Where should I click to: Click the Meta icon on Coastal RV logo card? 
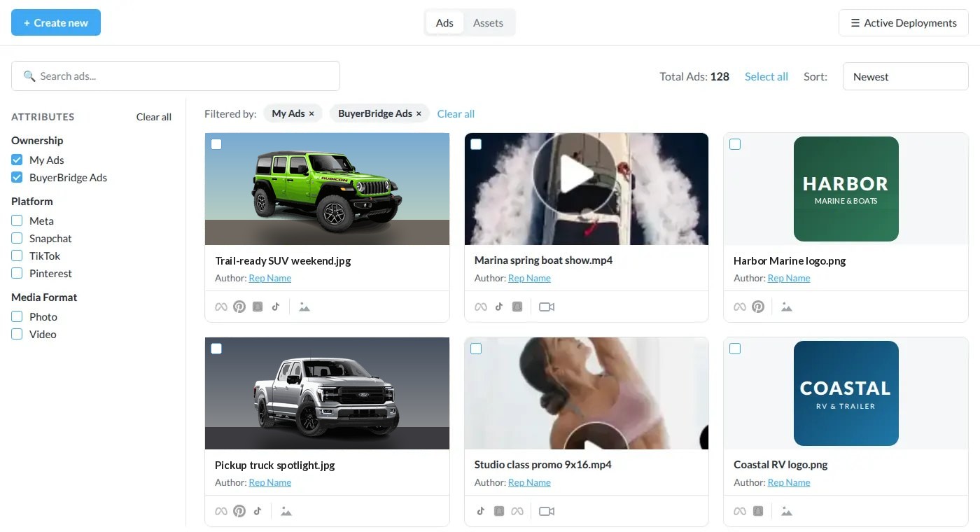(x=740, y=511)
